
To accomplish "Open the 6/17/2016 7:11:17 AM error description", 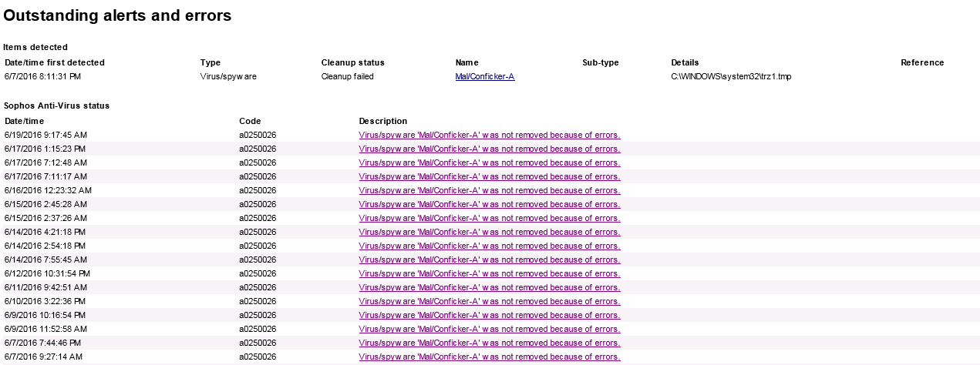I will click(490, 176).
